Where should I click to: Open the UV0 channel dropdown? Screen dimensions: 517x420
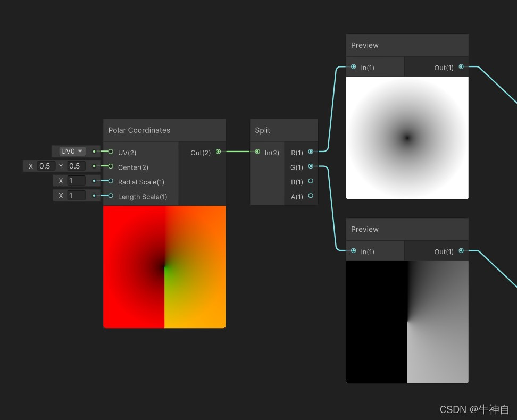tap(72, 152)
